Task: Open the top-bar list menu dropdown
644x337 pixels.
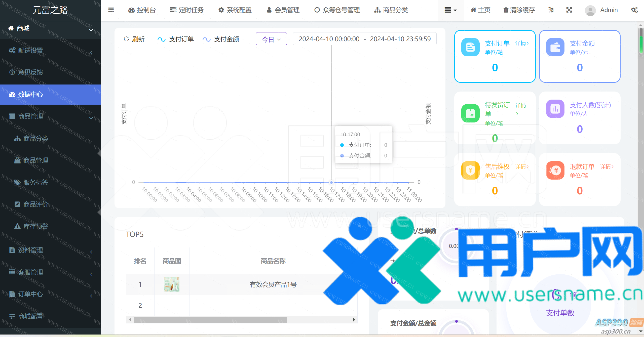Action: pos(450,10)
